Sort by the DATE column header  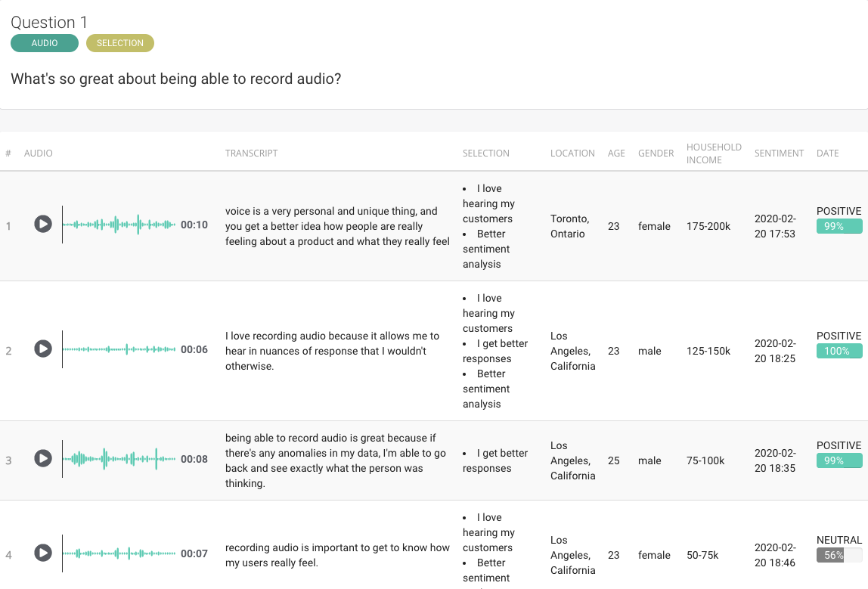pyautogui.click(x=827, y=153)
